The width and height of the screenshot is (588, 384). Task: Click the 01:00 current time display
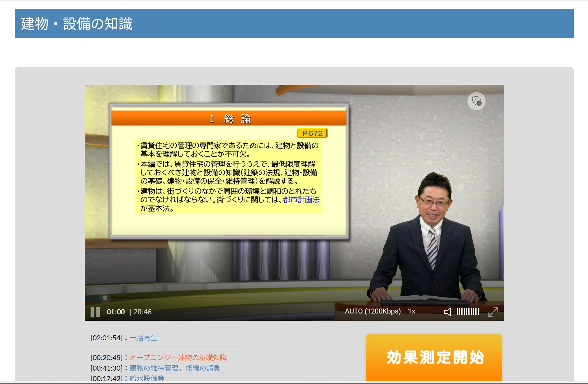[116, 312]
